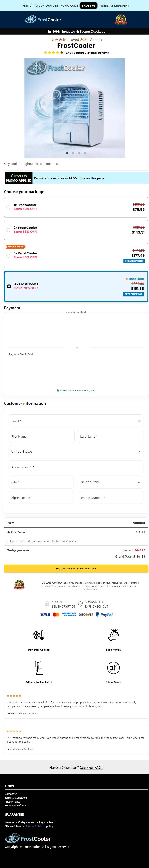
Task: Click the 12,421 Verified Customer Reviews text
Action: [87, 53]
